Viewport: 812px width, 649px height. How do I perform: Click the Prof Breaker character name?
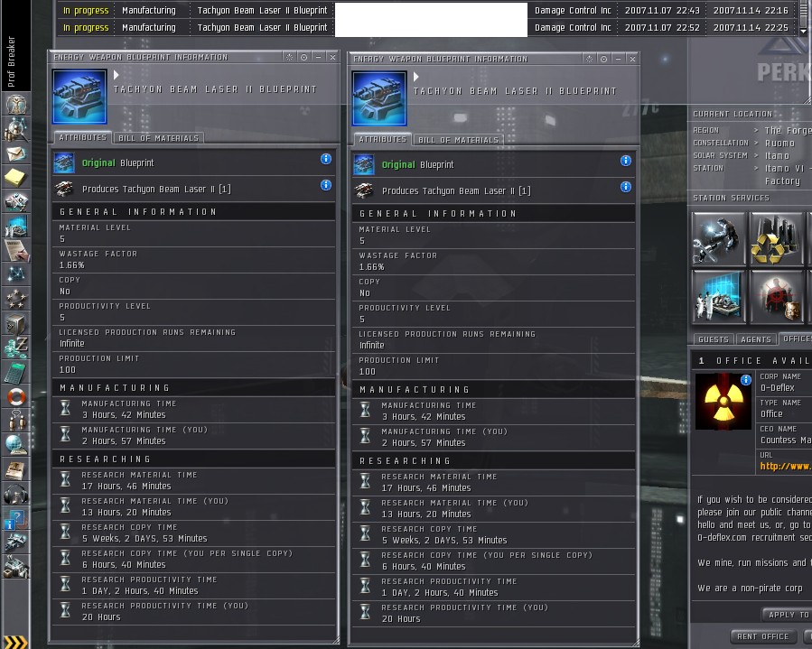[x=11, y=61]
